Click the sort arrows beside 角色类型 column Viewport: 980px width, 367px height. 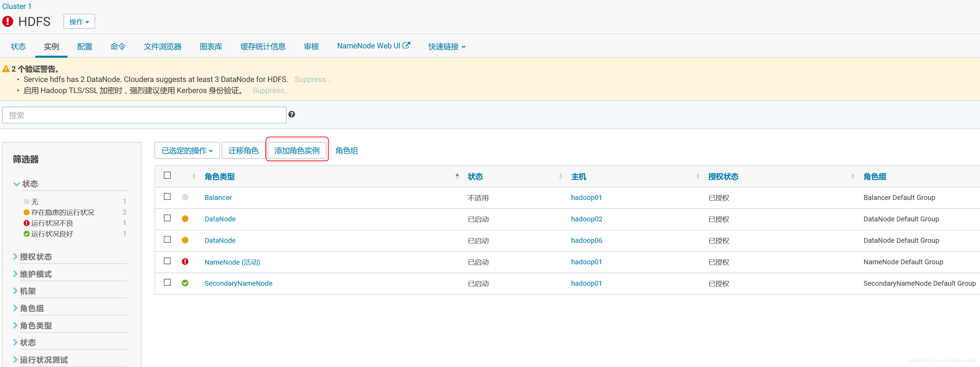[x=457, y=176]
